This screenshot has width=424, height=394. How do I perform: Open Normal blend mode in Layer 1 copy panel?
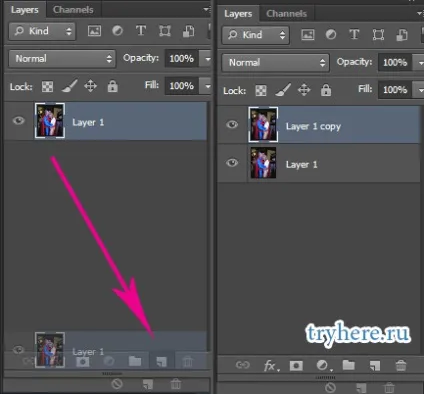pyautogui.click(x=276, y=63)
